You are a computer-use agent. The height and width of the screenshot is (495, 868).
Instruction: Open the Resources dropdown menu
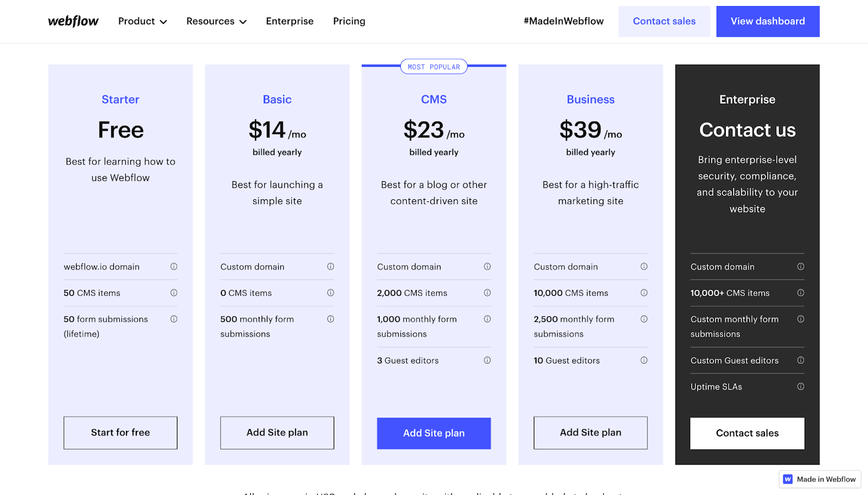click(216, 21)
